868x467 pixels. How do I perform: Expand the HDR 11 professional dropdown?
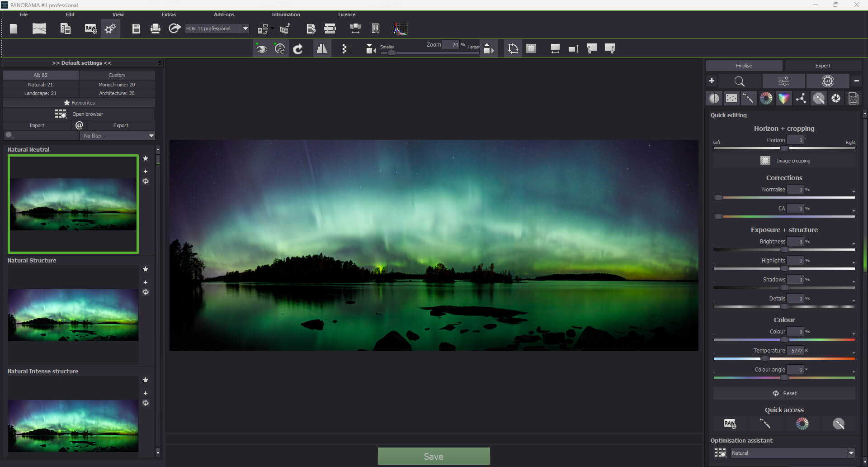[x=245, y=29]
